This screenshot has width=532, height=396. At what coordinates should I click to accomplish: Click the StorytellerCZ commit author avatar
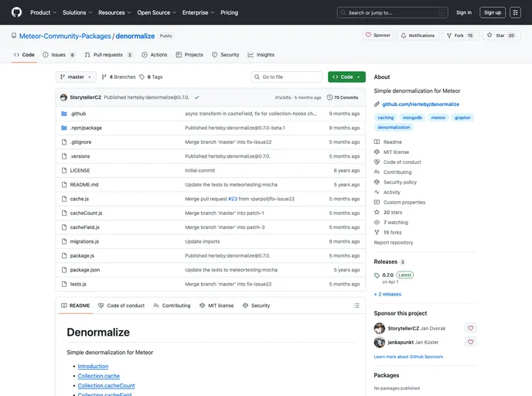coord(63,97)
